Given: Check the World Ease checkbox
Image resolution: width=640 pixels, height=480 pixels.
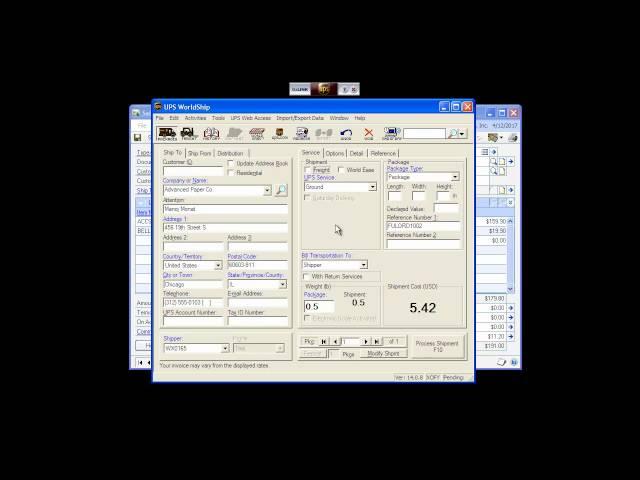Looking at the screenshot, I should (341, 170).
